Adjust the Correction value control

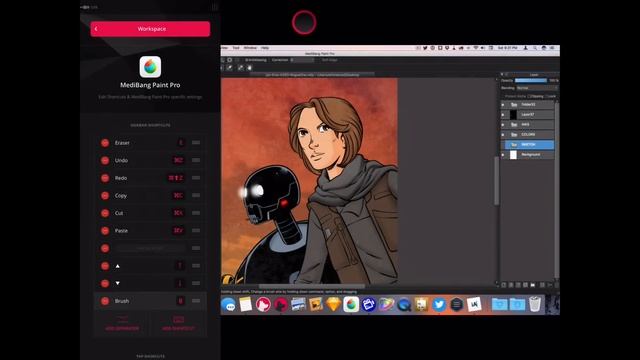[x=303, y=60]
